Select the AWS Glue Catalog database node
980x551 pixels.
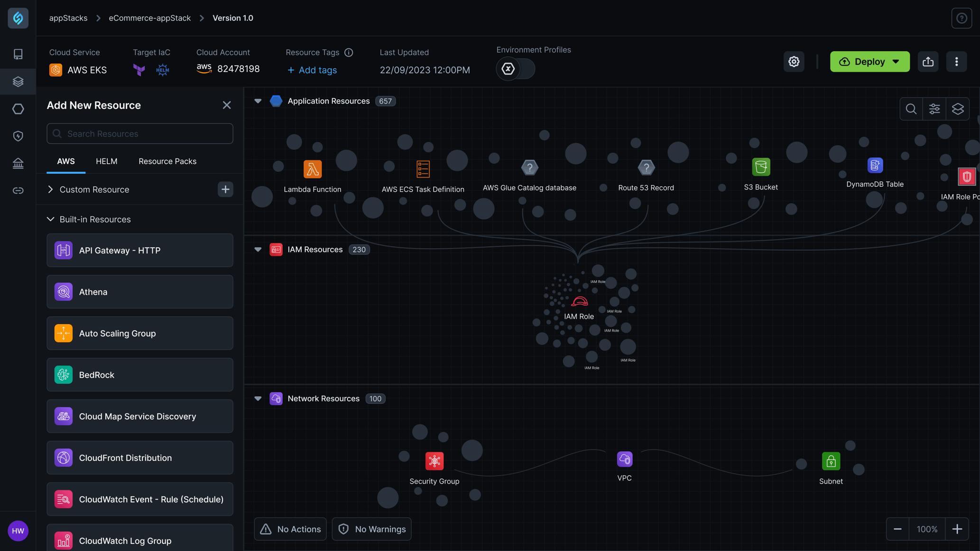tap(529, 167)
